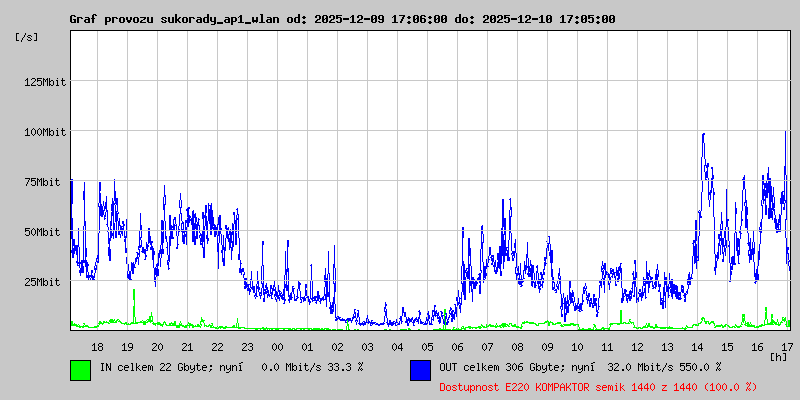Image resolution: width=800 pixels, height=400 pixels.
Task: Click the hour 11 x-axis label
Action: click(607, 347)
